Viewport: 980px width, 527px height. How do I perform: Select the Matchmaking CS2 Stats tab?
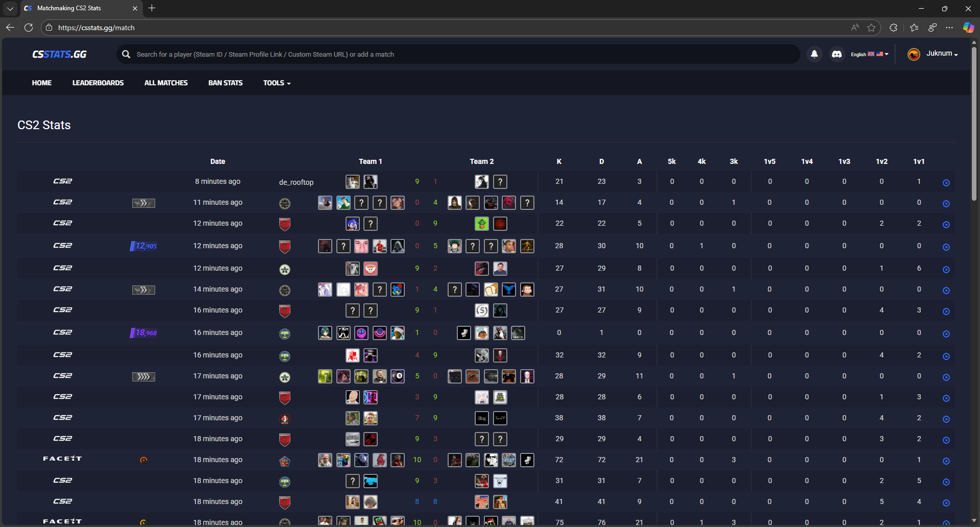click(x=81, y=8)
